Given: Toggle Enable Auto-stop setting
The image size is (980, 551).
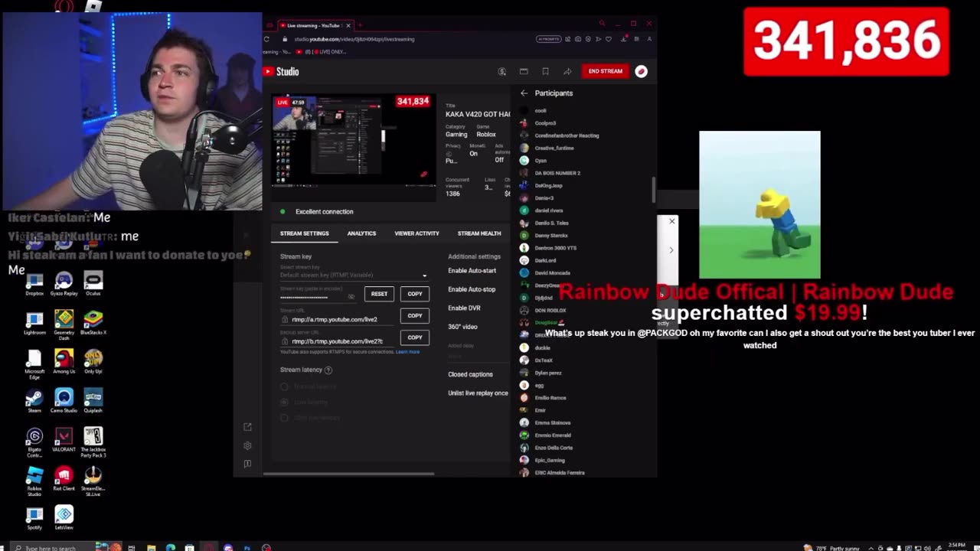Looking at the screenshot, I should pos(472,289).
